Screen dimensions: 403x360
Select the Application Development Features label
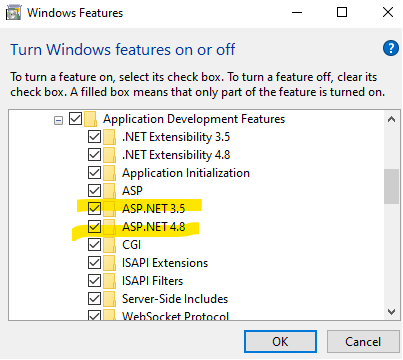[194, 119]
